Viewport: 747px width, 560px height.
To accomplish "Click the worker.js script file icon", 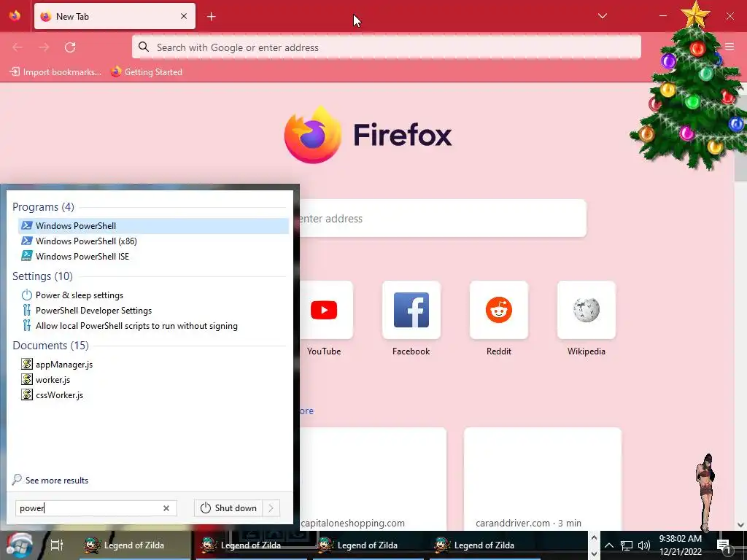I will pos(27,379).
